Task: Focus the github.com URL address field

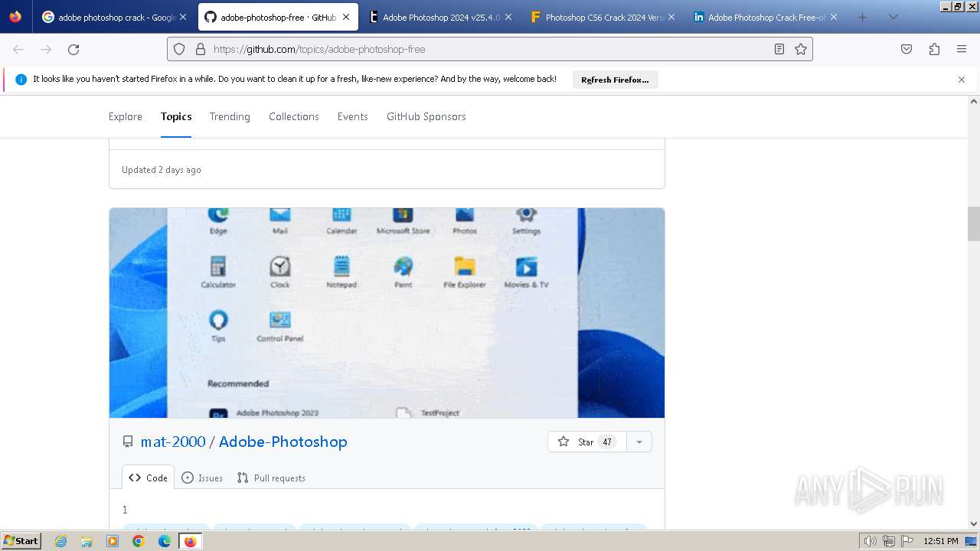Action: pos(490,49)
